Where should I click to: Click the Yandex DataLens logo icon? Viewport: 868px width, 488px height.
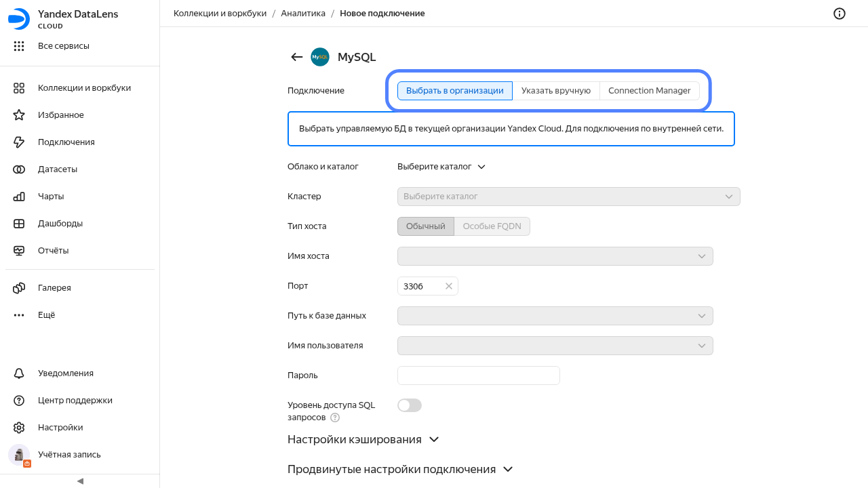coord(19,20)
